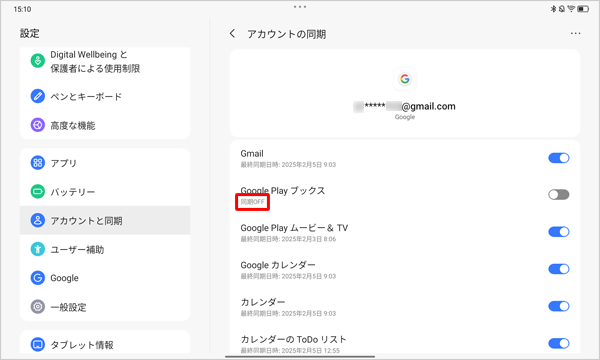Open Digital Wellbeing settings icon
This screenshot has width=600, height=360.
[x=38, y=60]
